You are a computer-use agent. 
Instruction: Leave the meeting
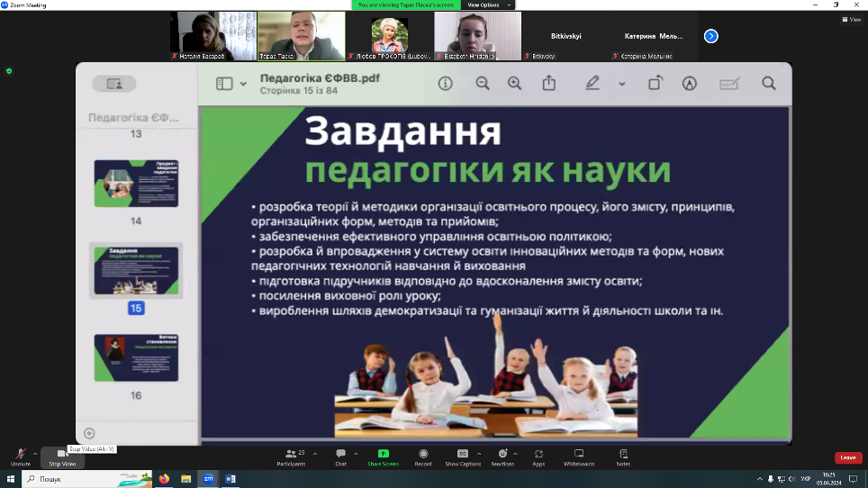click(x=847, y=457)
